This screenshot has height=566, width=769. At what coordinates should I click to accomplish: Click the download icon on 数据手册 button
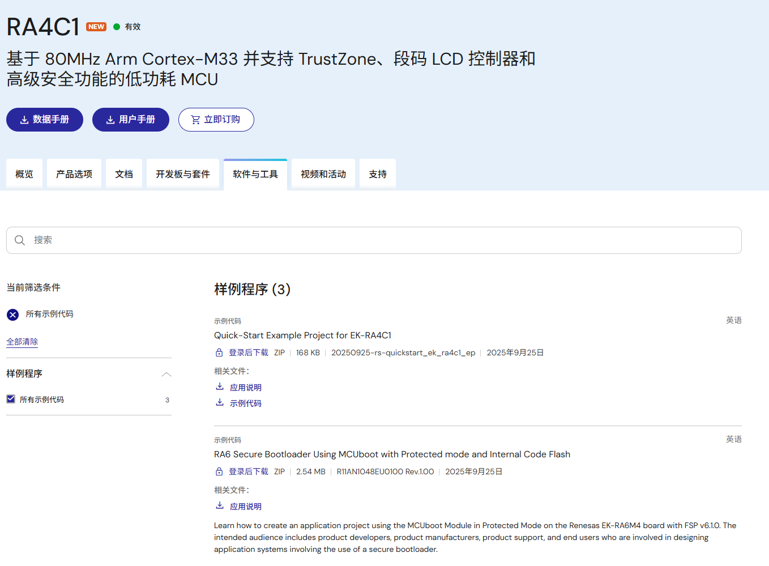pos(24,120)
